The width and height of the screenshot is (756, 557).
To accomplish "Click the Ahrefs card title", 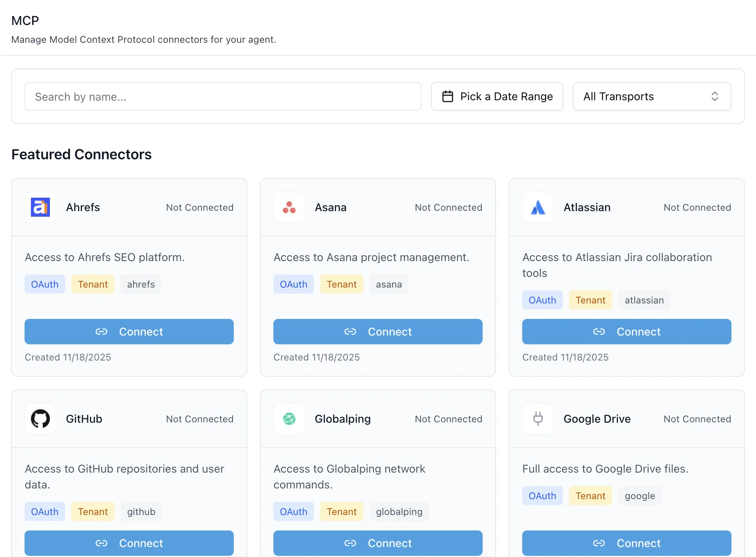I will pos(83,207).
